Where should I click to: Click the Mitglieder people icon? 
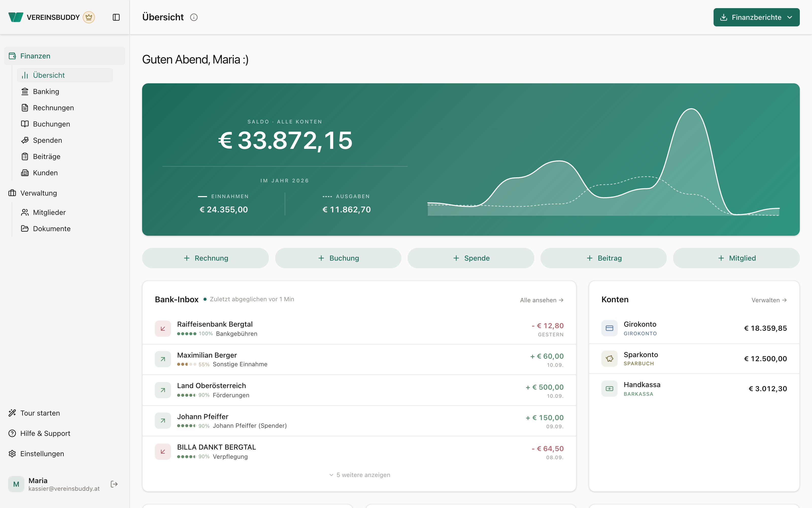[25, 212]
